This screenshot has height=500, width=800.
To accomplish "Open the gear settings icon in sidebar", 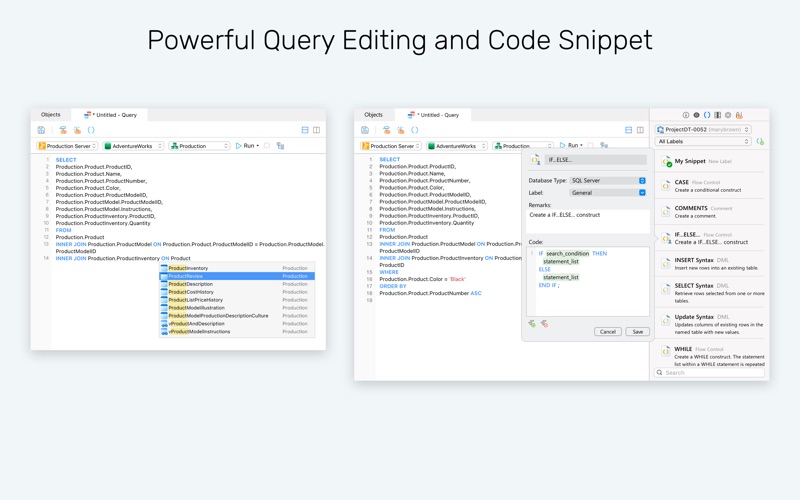I will (728, 115).
